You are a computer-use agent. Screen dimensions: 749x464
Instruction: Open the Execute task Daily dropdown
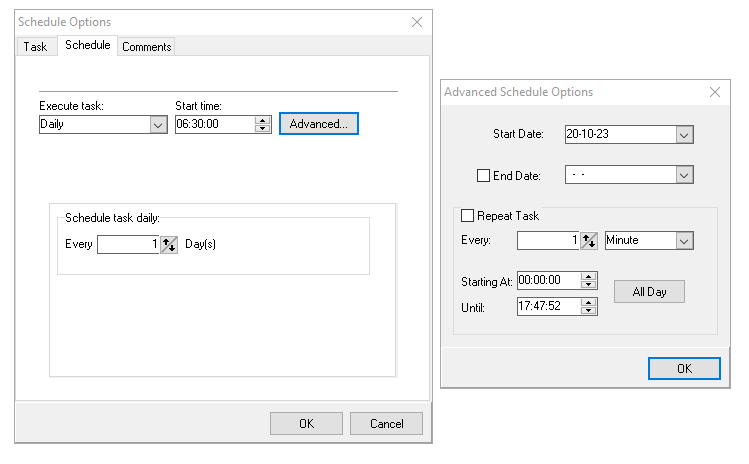click(x=158, y=125)
